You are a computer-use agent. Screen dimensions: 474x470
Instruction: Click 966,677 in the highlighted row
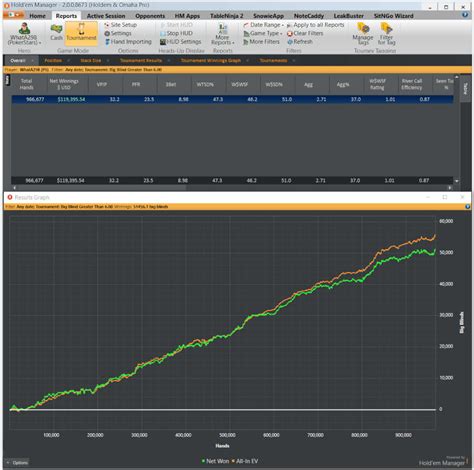35,99
